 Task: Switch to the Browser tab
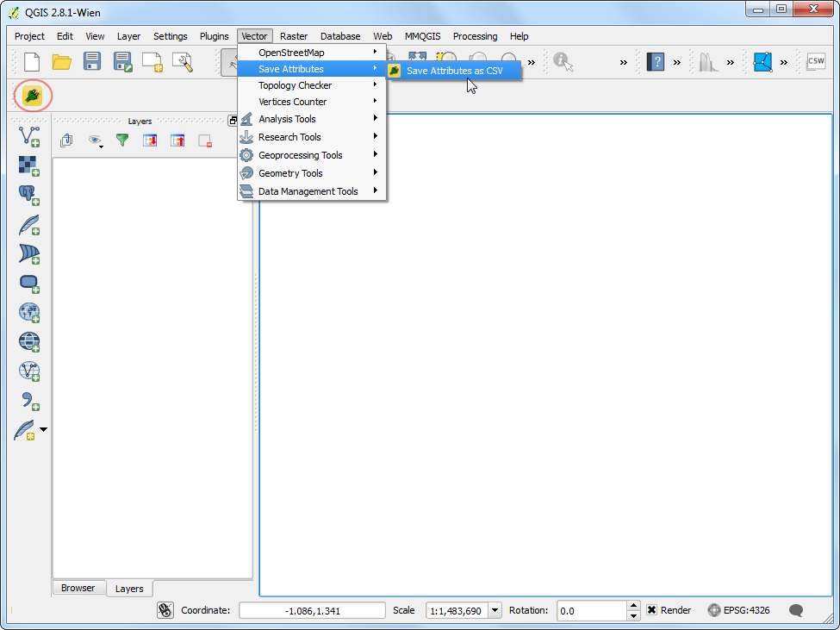pyautogui.click(x=78, y=588)
